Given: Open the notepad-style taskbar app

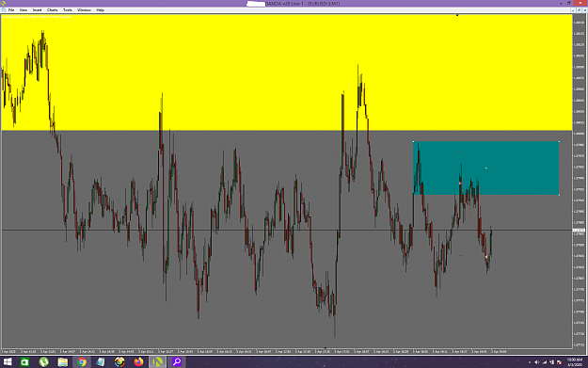Looking at the screenshot, I should 101,362.
